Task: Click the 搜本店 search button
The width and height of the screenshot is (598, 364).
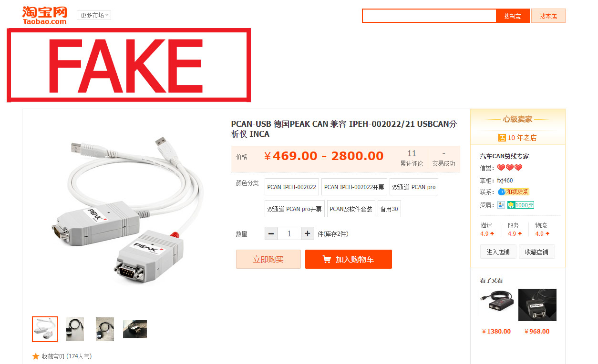Action: pyautogui.click(x=548, y=16)
